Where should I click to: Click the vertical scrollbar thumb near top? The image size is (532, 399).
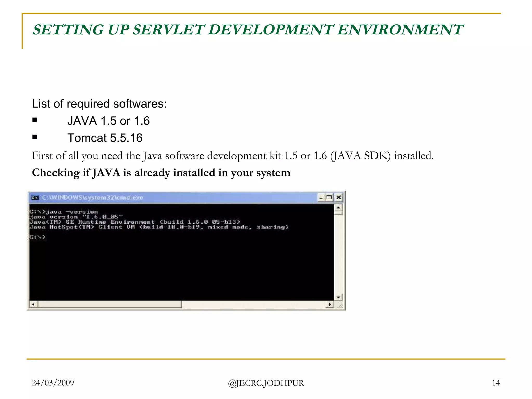coord(338,213)
